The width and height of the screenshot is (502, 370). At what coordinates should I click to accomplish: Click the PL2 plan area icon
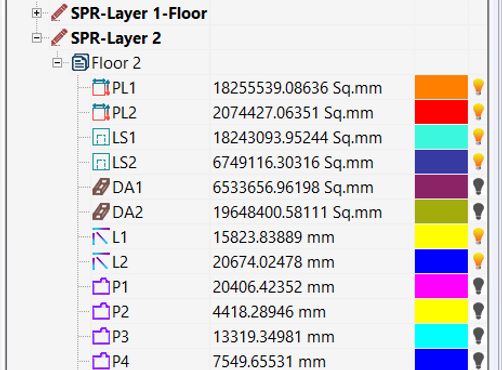click(x=101, y=112)
